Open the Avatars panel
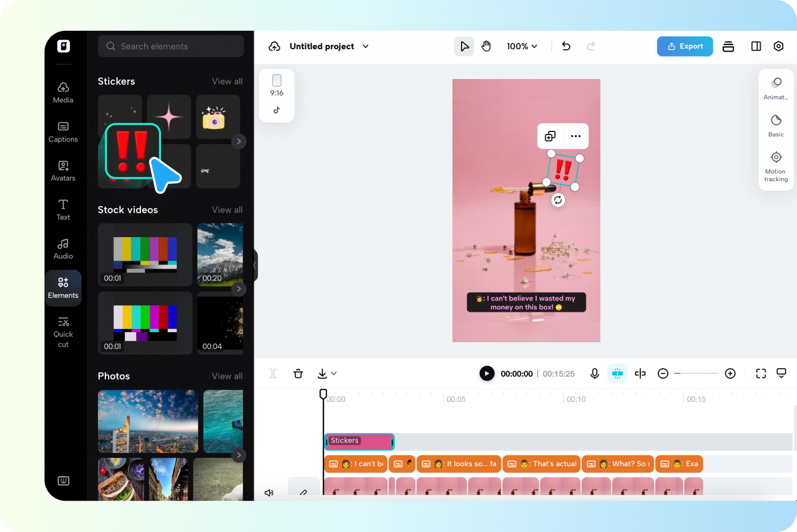 tap(63, 170)
